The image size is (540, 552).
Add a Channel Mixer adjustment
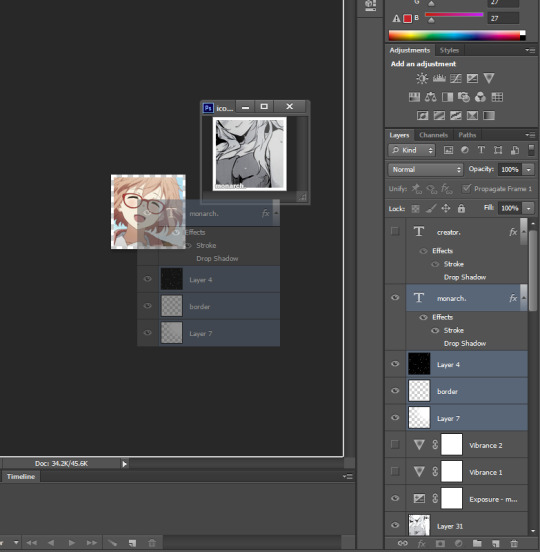(480, 97)
